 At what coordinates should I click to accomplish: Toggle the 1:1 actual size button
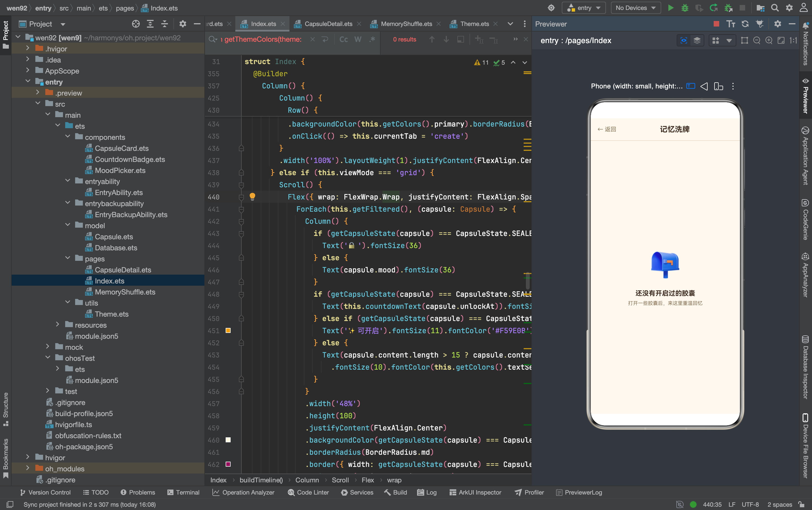pos(793,41)
